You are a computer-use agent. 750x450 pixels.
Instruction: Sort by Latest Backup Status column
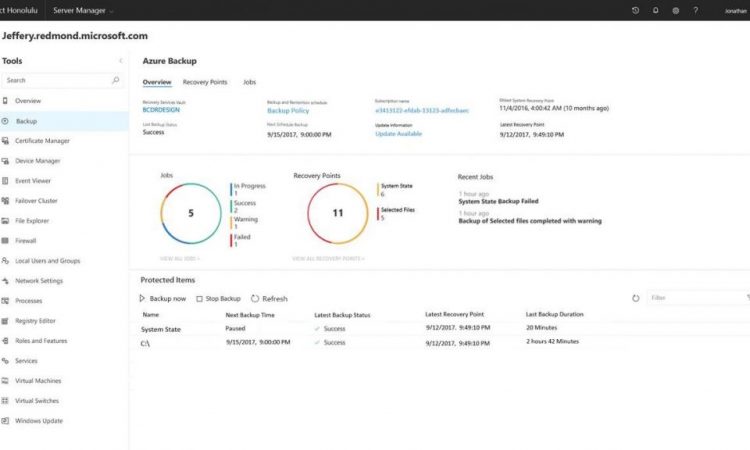click(342, 315)
